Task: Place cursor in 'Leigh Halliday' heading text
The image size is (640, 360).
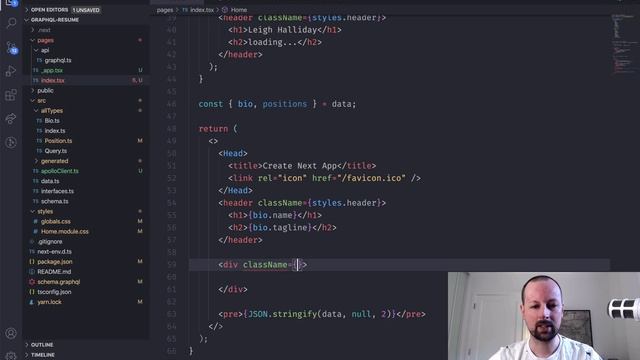Action: pos(282,30)
